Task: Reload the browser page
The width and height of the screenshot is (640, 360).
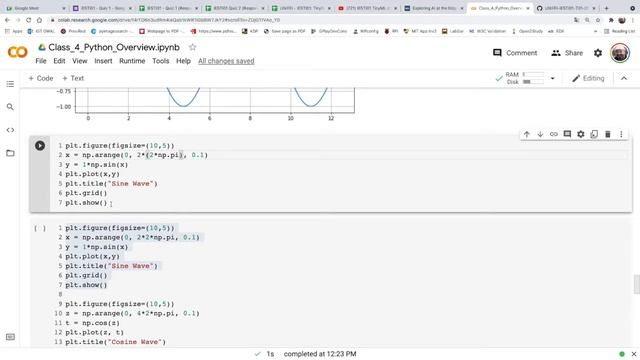Action: tap(28, 20)
